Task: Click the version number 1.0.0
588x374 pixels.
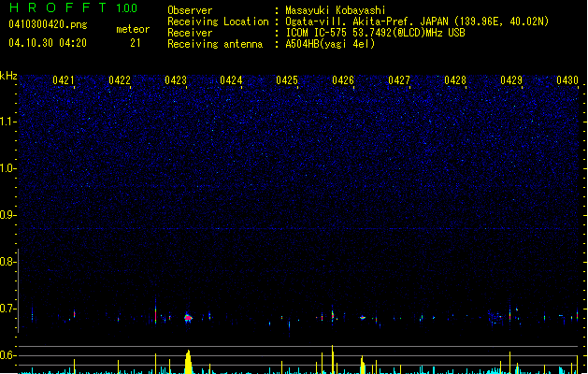Action: [x=127, y=8]
